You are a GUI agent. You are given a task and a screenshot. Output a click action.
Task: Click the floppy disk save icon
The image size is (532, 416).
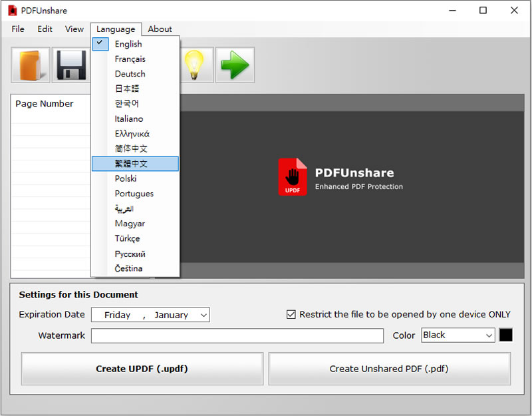point(71,65)
